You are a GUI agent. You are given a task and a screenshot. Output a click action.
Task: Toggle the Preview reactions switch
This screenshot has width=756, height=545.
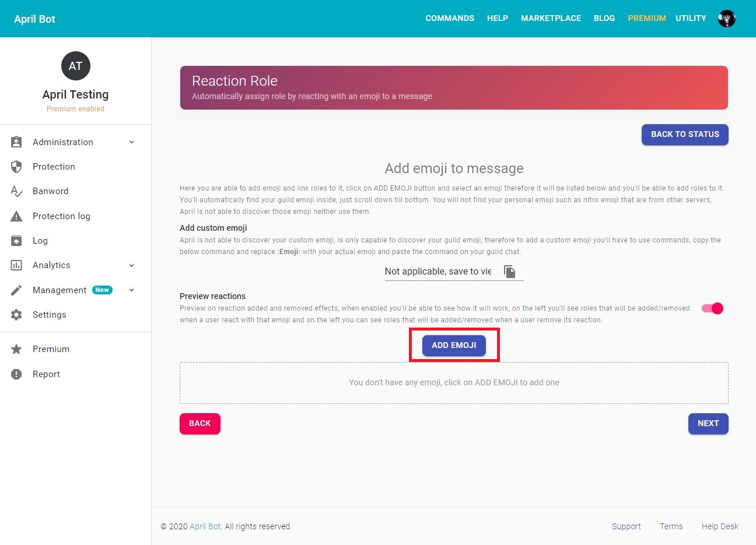[x=712, y=308]
